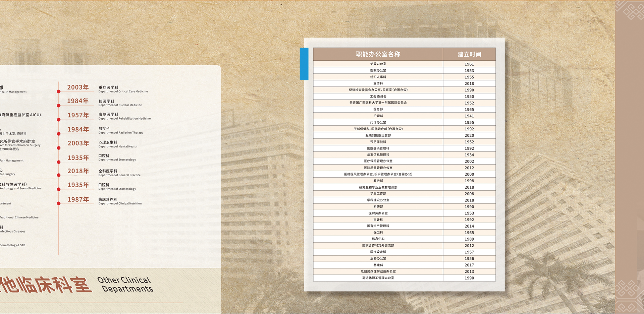Viewport: 644px width, 314px height.
Task: Click the 宣传科 table row name
Action: point(378,83)
